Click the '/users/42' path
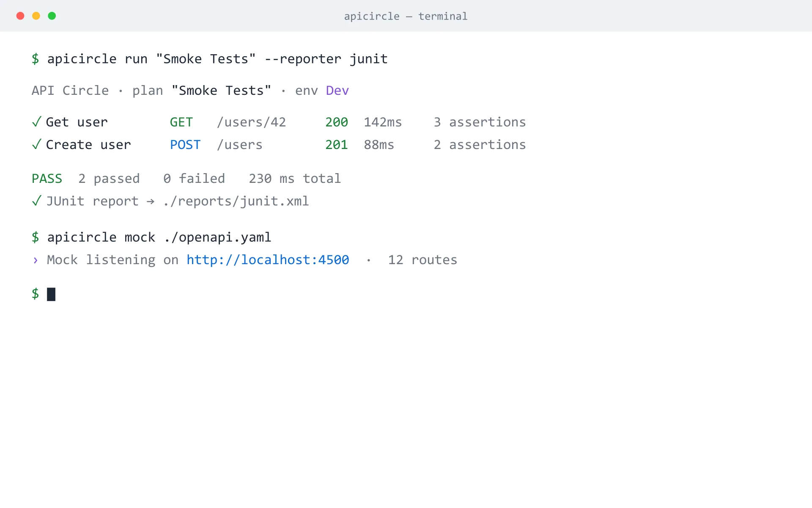This screenshot has width=812, height=508. coord(251,122)
